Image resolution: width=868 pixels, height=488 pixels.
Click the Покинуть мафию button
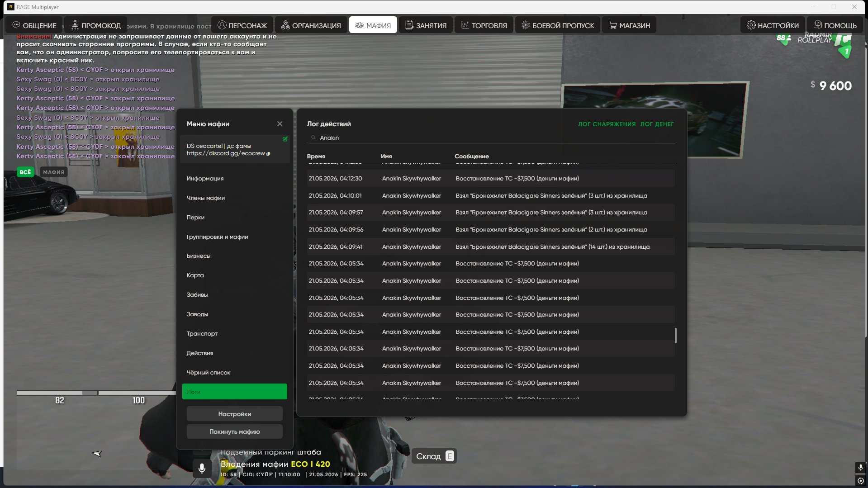pos(235,431)
